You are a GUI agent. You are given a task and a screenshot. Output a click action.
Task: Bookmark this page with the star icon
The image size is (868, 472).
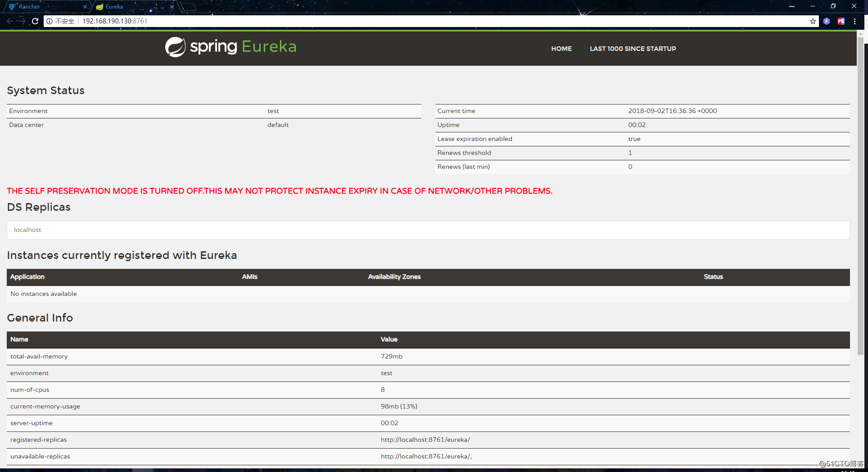(813, 21)
